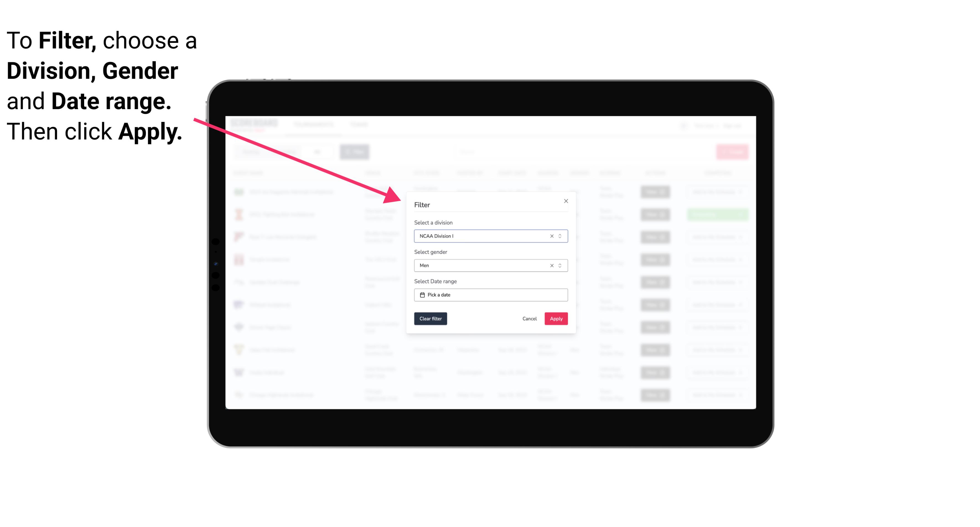Image resolution: width=980 pixels, height=527 pixels.
Task: Select the Cancel option in filter dialog
Action: 529,319
